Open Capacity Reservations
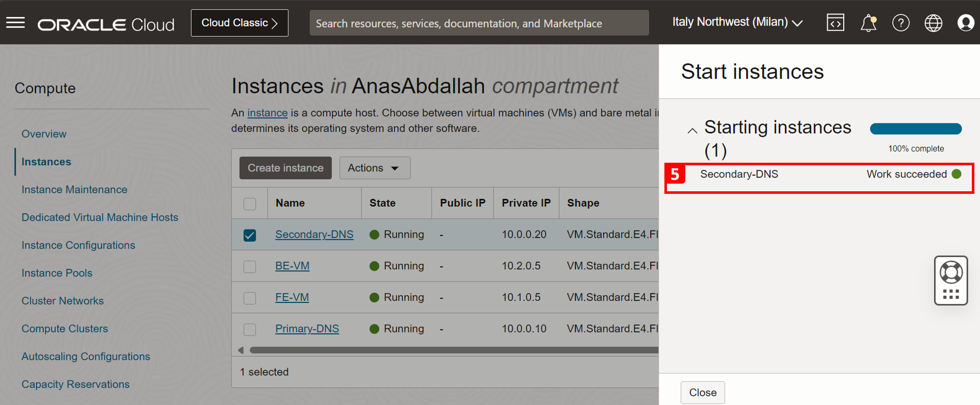The image size is (980, 405). [76, 384]
